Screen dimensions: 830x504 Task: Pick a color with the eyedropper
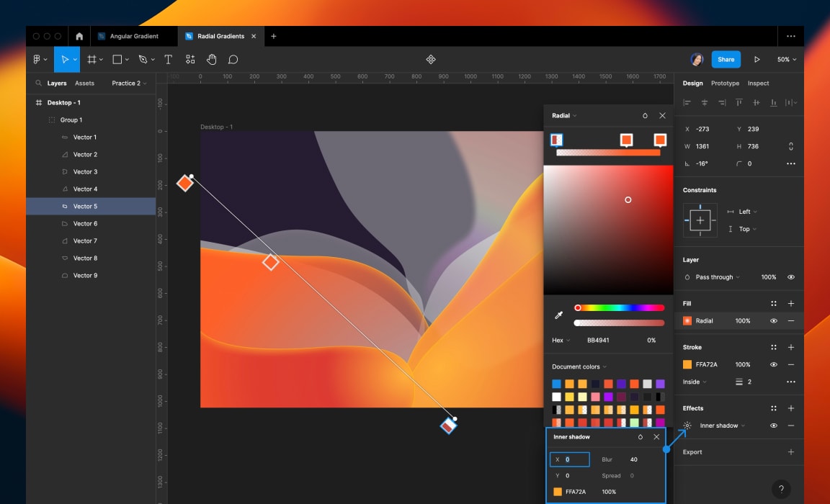[x=558, y=314]
